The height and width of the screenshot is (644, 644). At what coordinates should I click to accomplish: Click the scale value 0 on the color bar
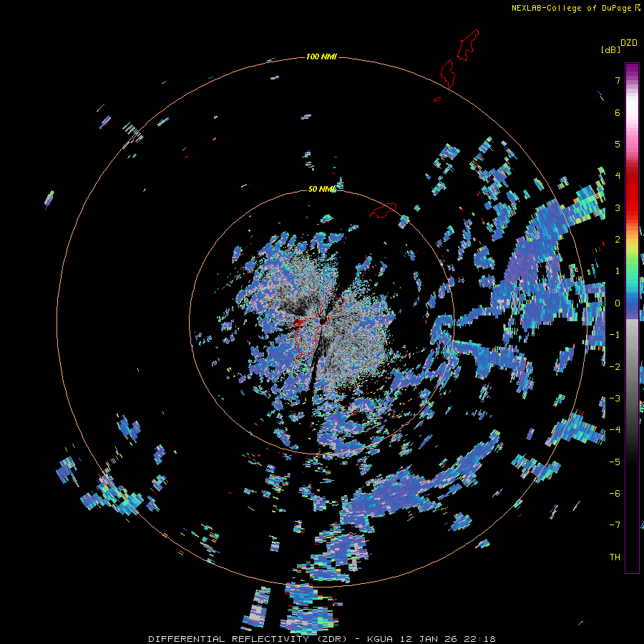tap(618, 303)
